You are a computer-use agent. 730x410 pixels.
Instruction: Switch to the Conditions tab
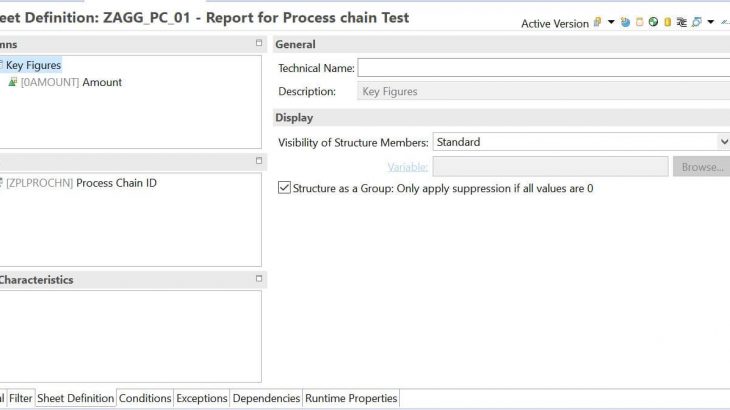pyautogui.click(x=145, y=398)
